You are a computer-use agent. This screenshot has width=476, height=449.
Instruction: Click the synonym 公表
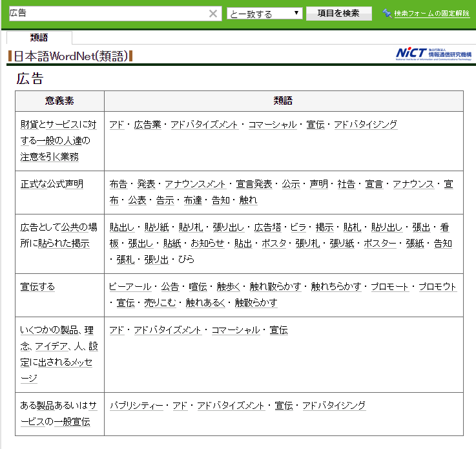[x=137, y=200]
